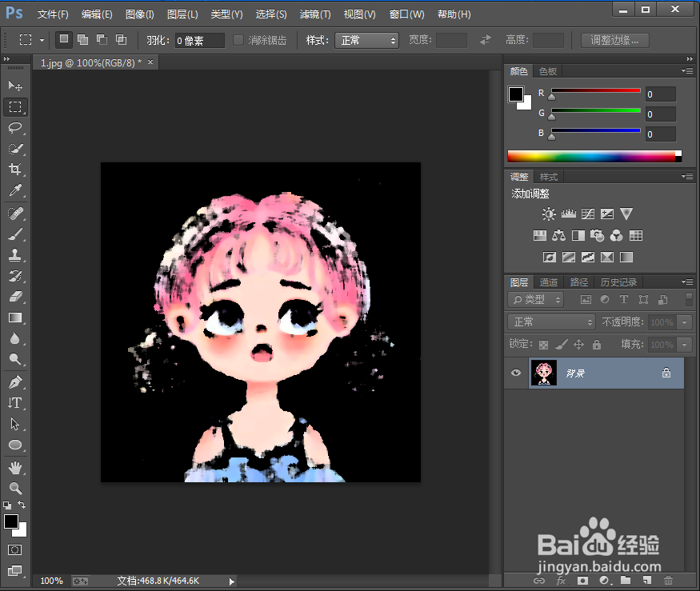Select the Clone Stamp tool
Screen dimensions: 700x591
pyautogui.click(x=15, y=255)
